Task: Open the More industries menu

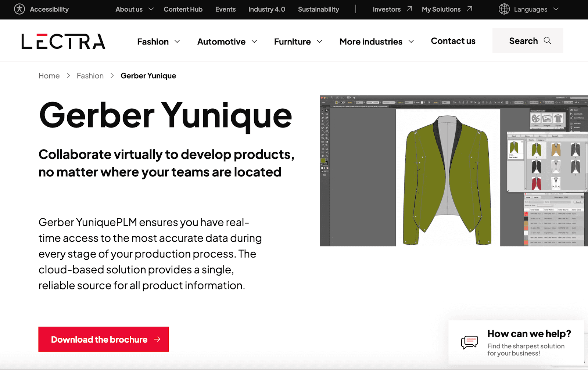Action: pos(371,42)
